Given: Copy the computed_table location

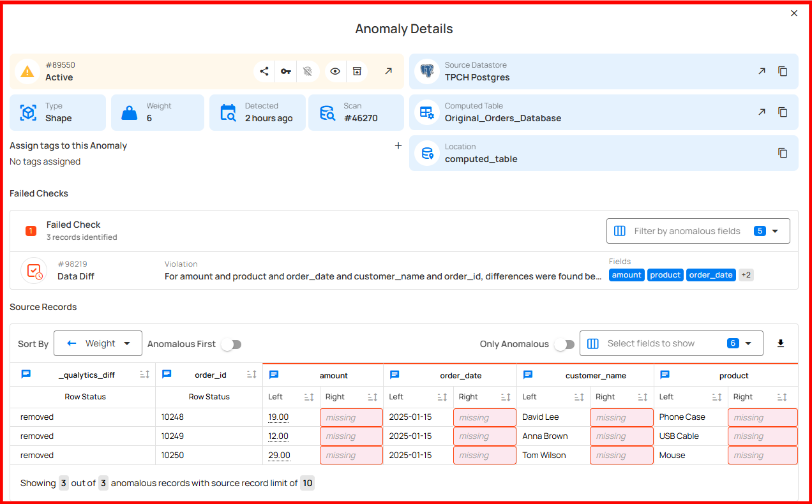Looking at the screenshot, I should click(783, 153).
